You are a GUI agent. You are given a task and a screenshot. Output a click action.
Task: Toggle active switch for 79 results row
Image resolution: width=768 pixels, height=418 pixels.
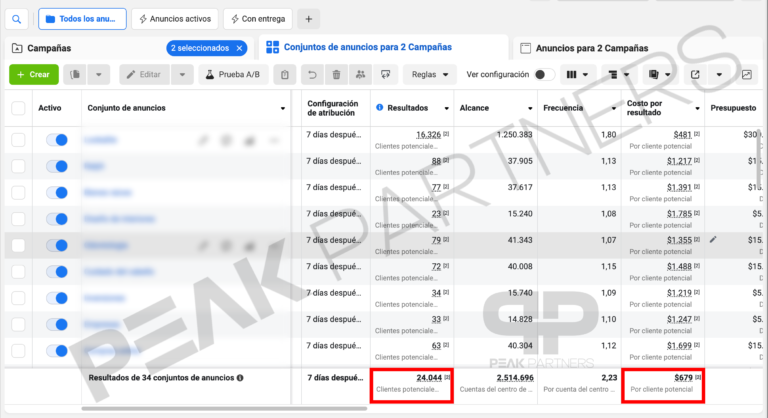pyautogui.click(x=57, y=245)
